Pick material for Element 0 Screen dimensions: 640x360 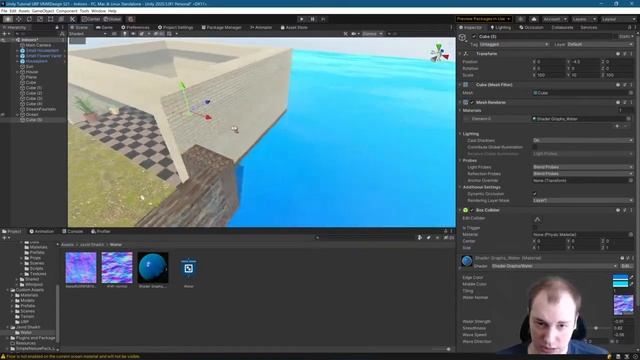(629, 119)
